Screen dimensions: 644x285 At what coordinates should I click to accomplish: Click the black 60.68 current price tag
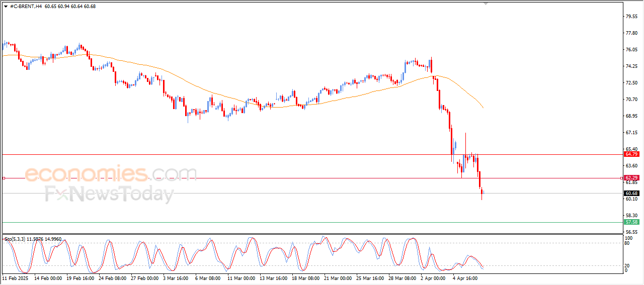[x=631, y=193]
